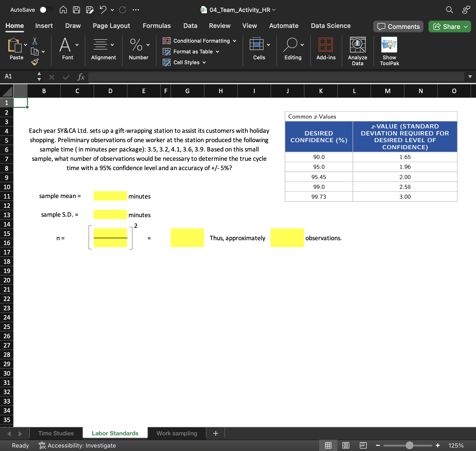
Task: Click the Format Painter brush icon
Action: 35,62
